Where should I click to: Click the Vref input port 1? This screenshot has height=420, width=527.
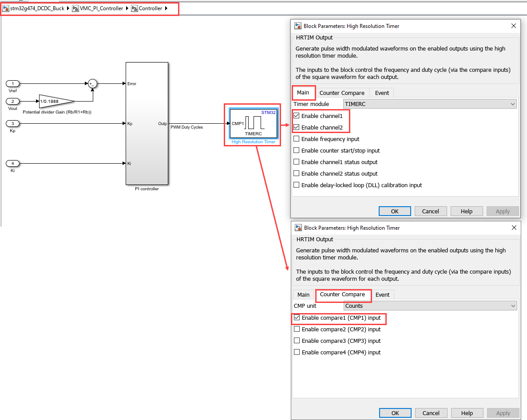click(13, 83)
